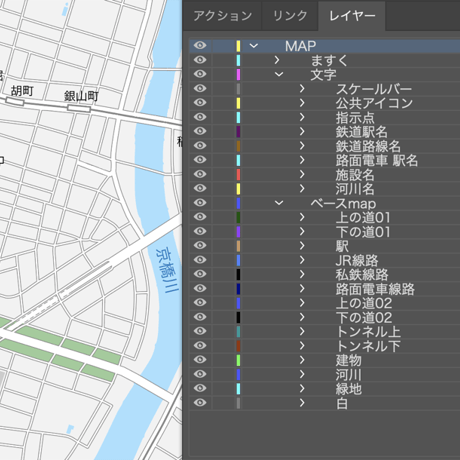Toggle visibility of 河川 layer
The width and height of the screenshot is (460, 460).
[x=200, y=374]
